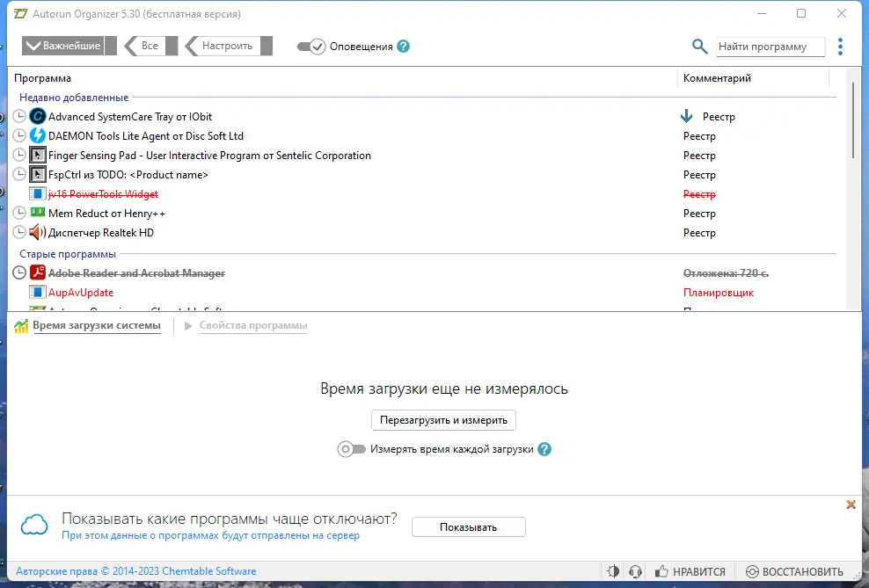Select the AupAvUpdate entry
This screenshot has width=869, height=588.
(81, 293)
